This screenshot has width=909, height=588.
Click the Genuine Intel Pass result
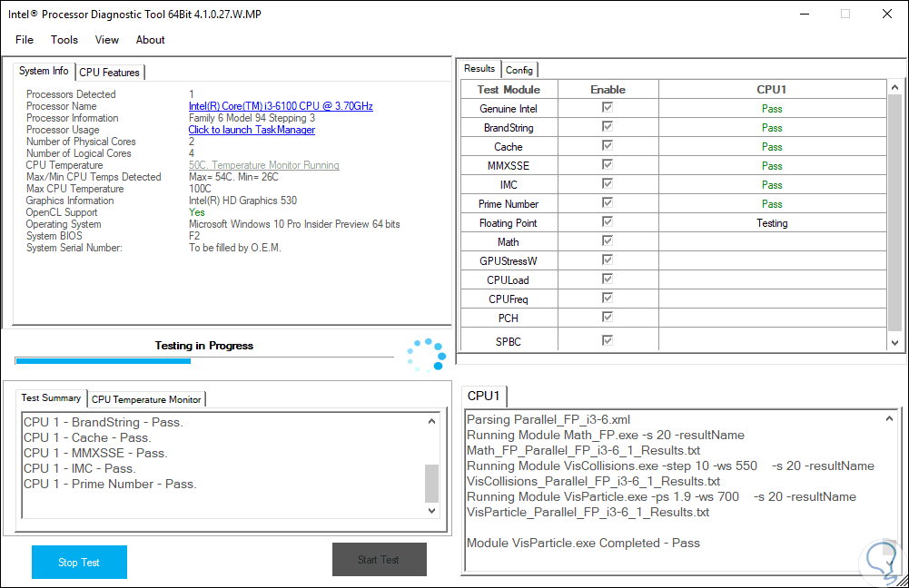coord(772,109)
